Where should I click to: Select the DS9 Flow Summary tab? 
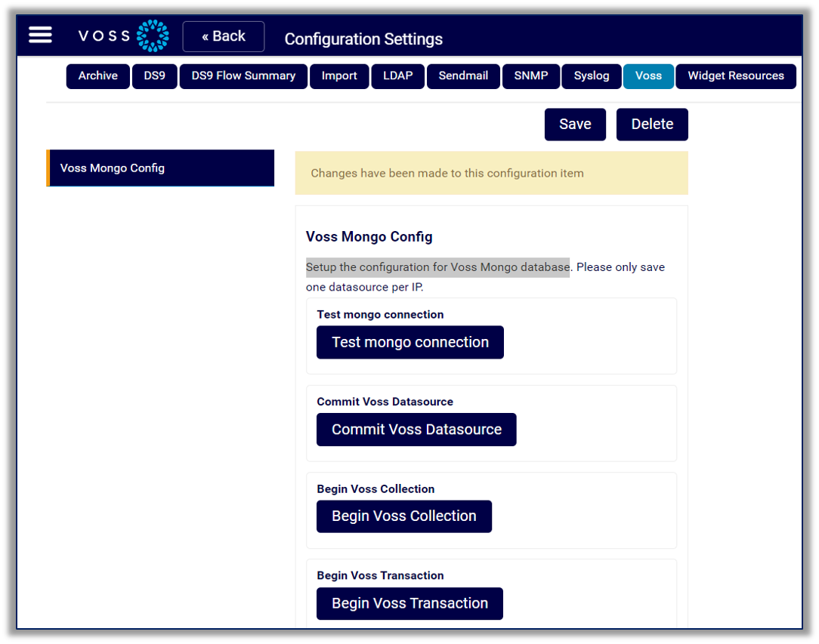[243, 75]
